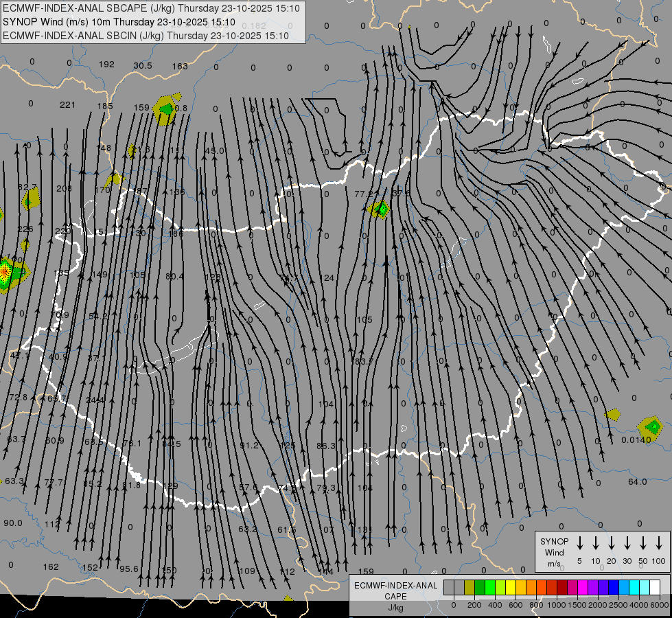Viewport: 672px width, 618px height.
Task: Click the 'ECMWF-INDEX-ANAL' label in color legend
Action: [395, 586]
